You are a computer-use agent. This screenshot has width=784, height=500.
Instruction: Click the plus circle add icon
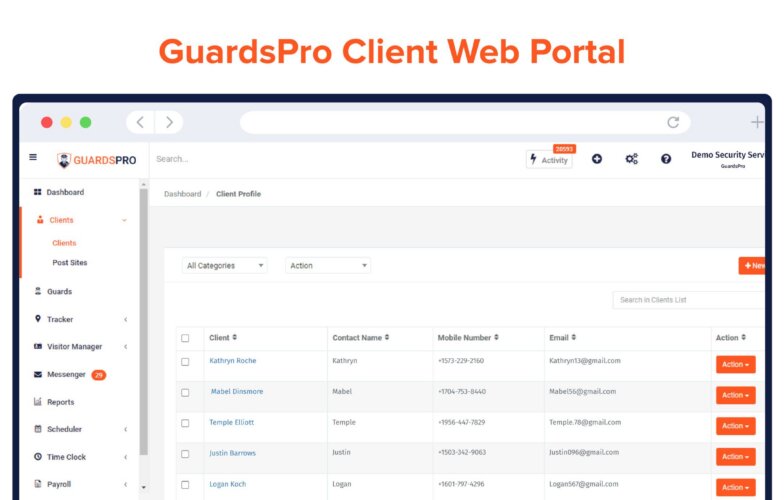596,159
